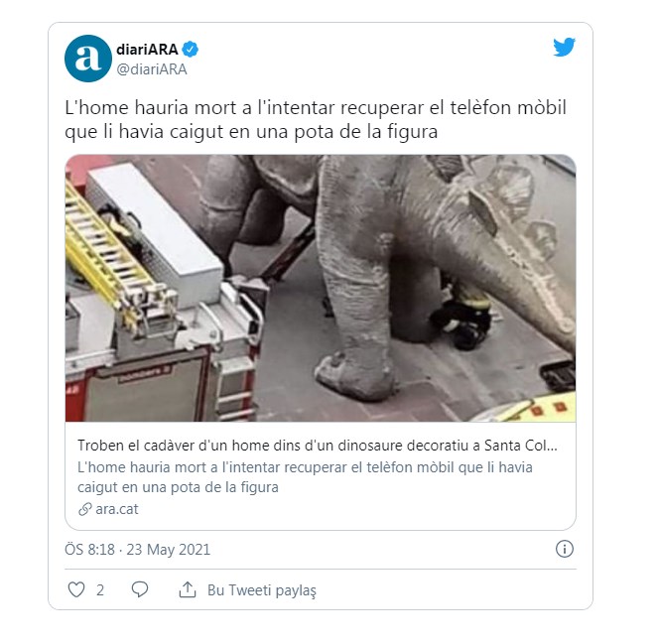This screenshot has height=644, width=657.
Task: Open headline "Troben el cadàver d'un home"
Action: coord(318,446)
